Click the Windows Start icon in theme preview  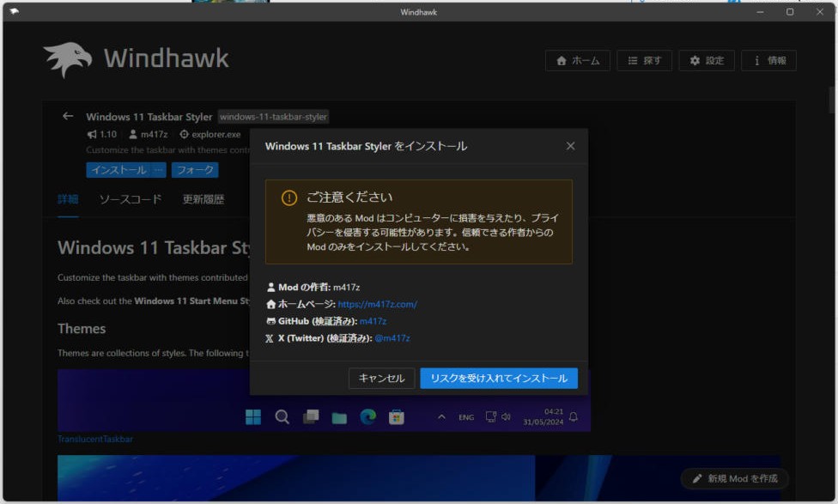click(253, 417)
